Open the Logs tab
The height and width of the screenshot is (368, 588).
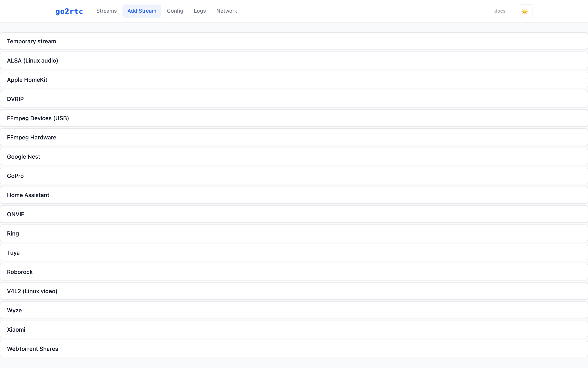coord(200,11)
